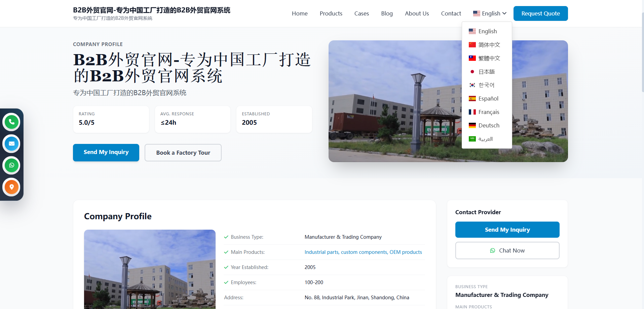Pick the France flag for Français
Screen dimensions: 644x309
pos(472,112)
